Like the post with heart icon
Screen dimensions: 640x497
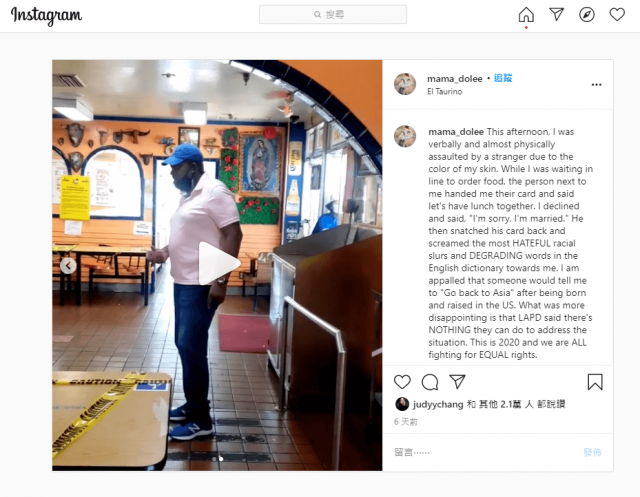point(402,382)
